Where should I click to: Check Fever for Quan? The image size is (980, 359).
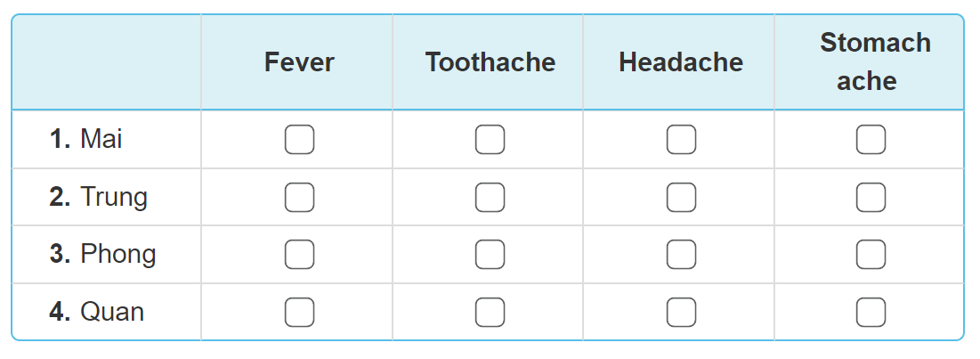[299, 312]
